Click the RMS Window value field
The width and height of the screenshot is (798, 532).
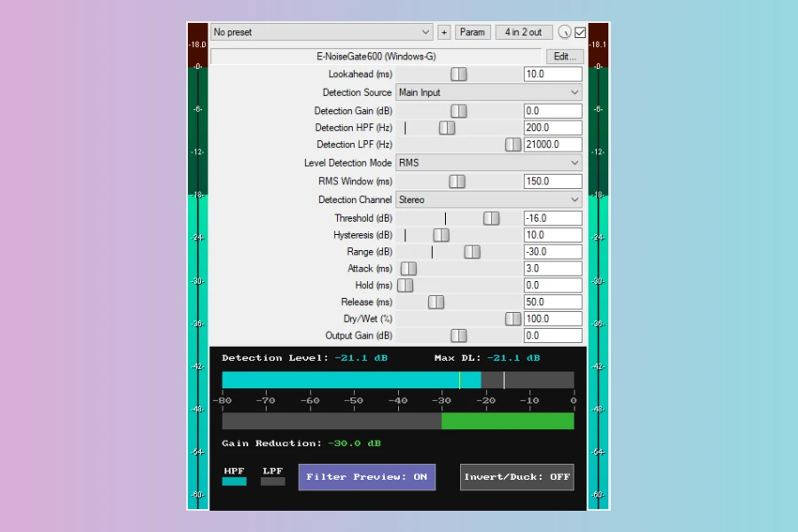[552, 181]
